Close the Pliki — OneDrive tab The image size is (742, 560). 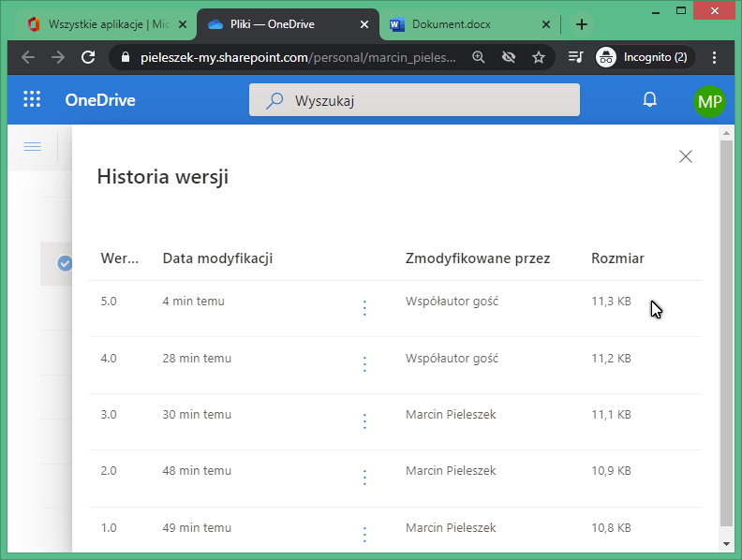(364, 24)
